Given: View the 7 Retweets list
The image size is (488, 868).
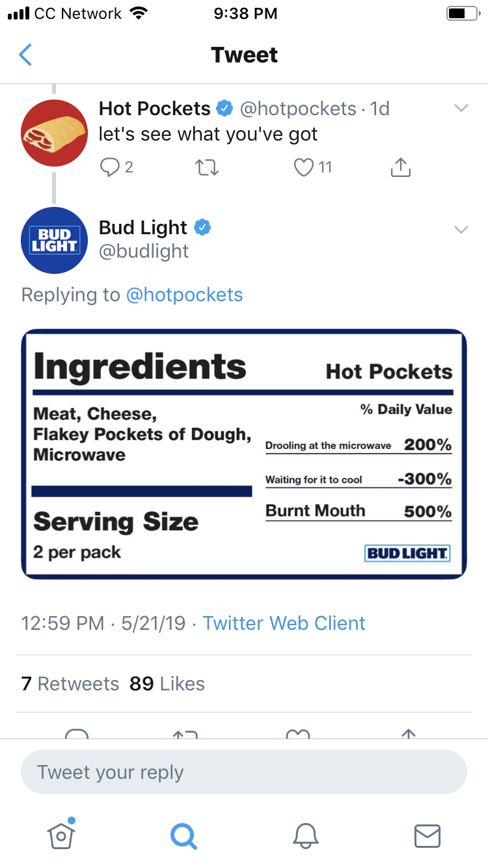Looking at the screenshot, I should 70,684.
